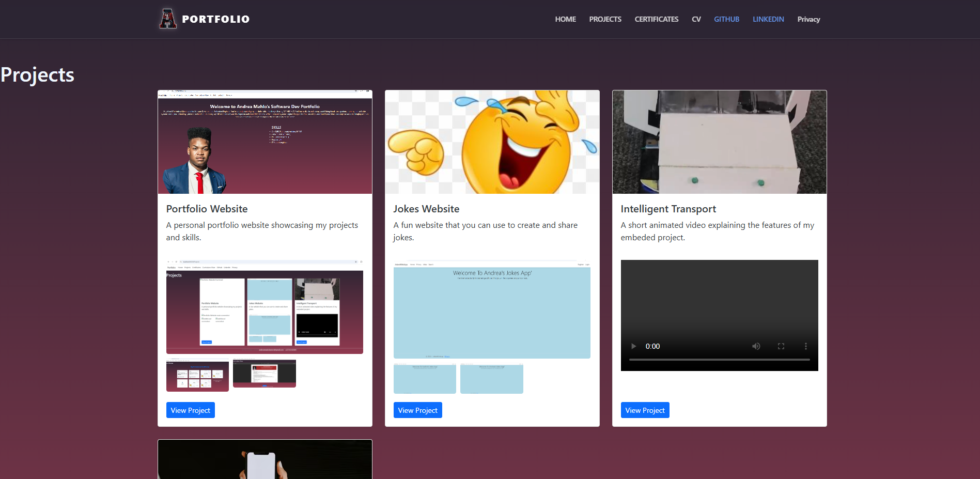Open the large Jokes App screenshot
Viewport: 980px width, 479px height.
[492, 309]
